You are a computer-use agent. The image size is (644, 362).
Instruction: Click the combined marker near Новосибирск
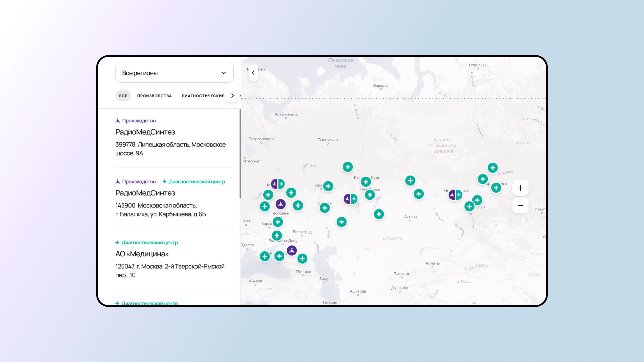(455, 195)
